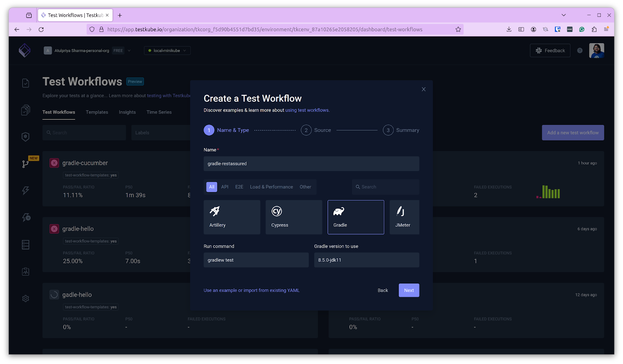Click the executions bar chart on gradle-cucumber row
Viewport: 623px width, 364px height.
click(548, 192)
